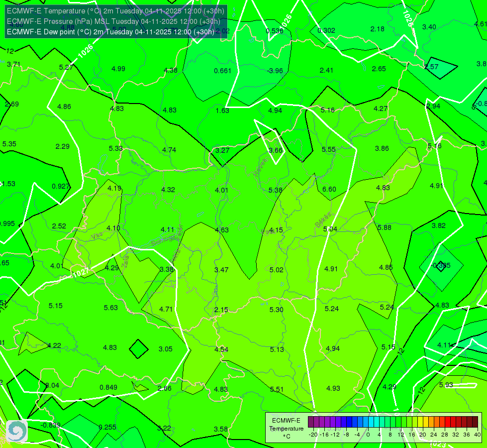Click the map value 4.22
This screenshot has height=448, width=487.
click(x=54, y=346)
